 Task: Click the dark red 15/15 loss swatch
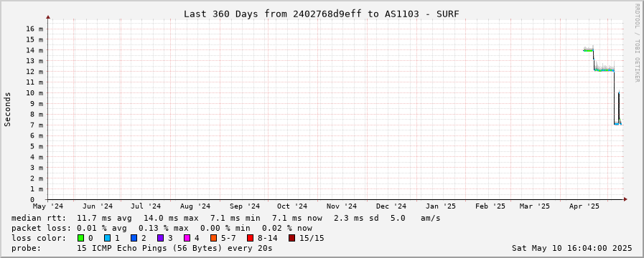pyautogui.click(x=291, y=238)
